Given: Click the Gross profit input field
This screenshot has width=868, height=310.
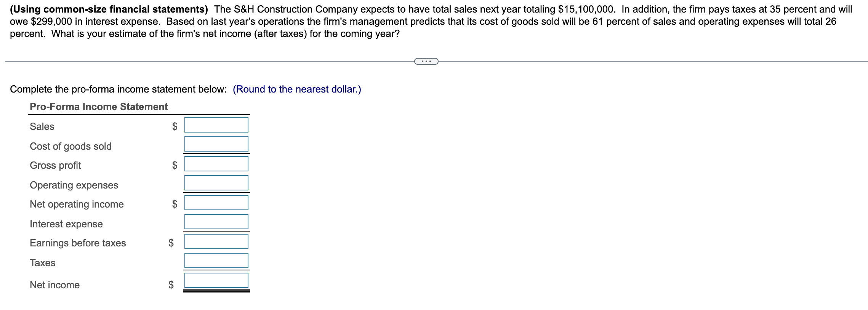Looking at the screenshot, I should tap(216, 164).
